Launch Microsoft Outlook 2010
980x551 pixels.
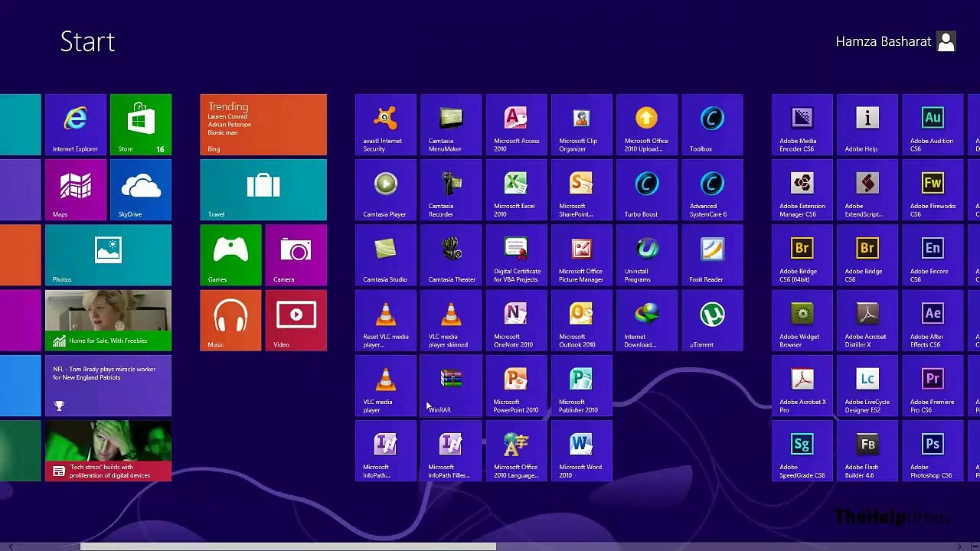(581, 320)
